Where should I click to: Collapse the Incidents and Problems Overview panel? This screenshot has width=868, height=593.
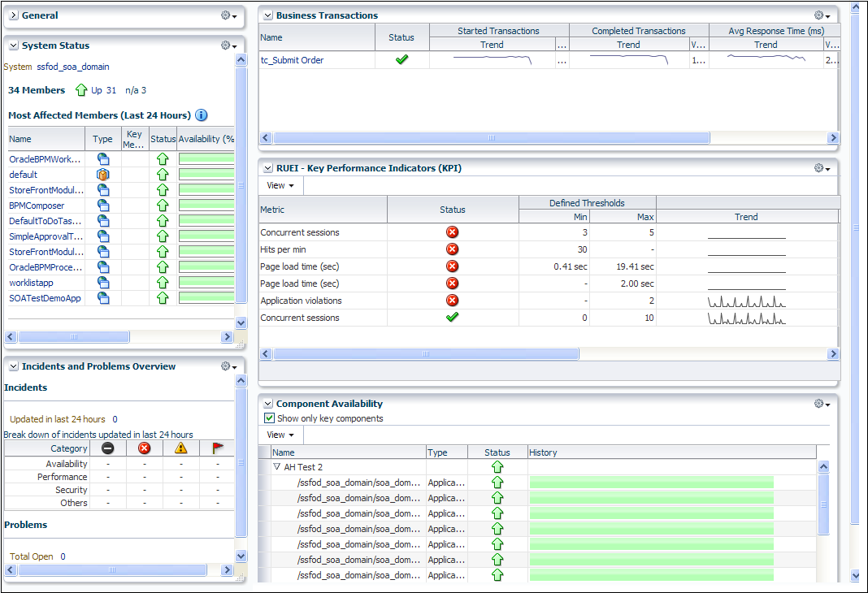click(14, 366)
